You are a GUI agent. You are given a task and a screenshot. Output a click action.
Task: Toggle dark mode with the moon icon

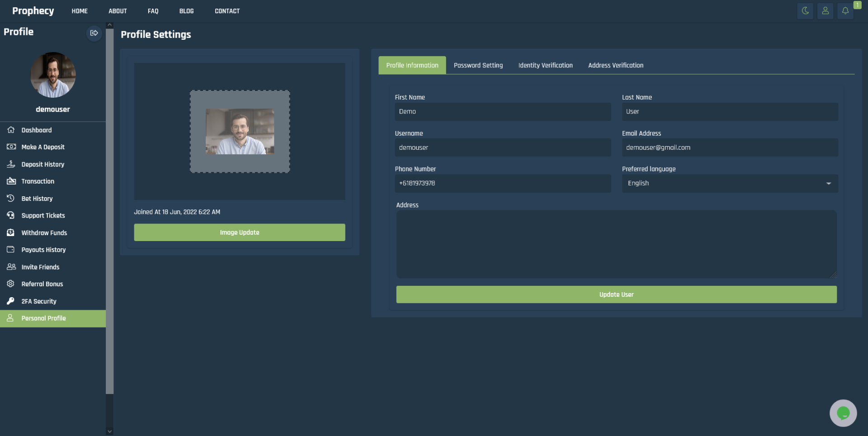[805, 11]
